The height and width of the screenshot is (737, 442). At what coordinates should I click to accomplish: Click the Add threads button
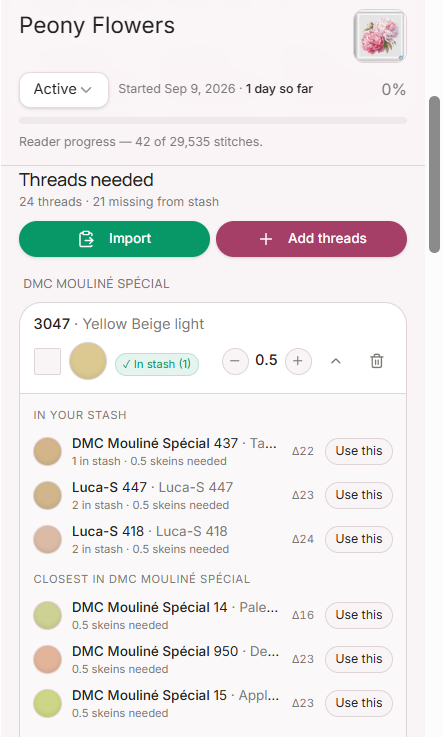coord(311,239)
